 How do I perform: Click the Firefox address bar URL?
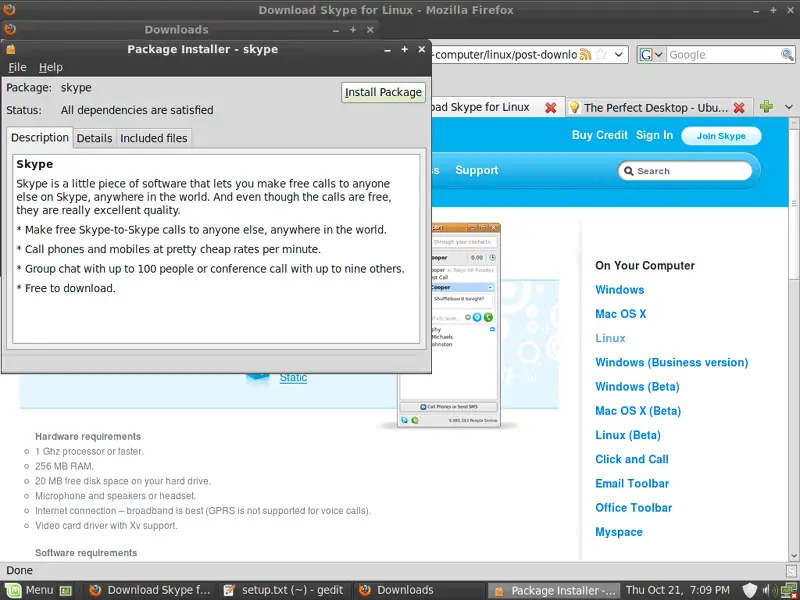[x=505, y=55]
